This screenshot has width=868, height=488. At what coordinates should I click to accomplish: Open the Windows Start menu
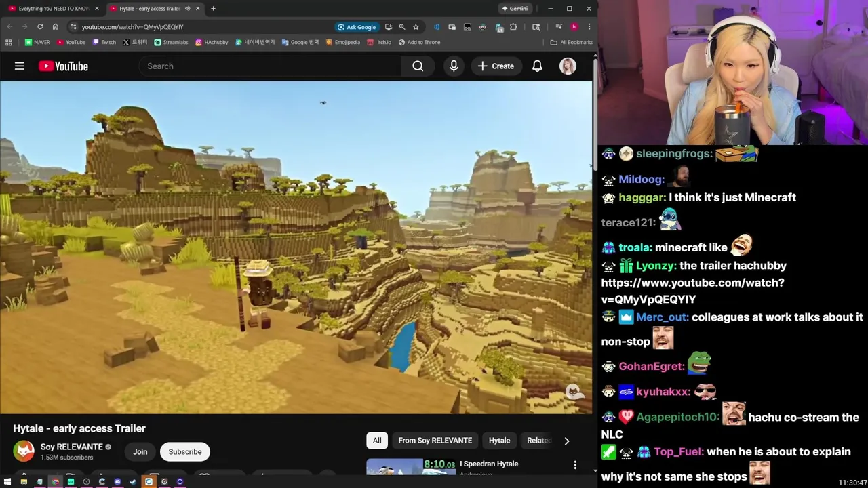(x=8, y=482)
